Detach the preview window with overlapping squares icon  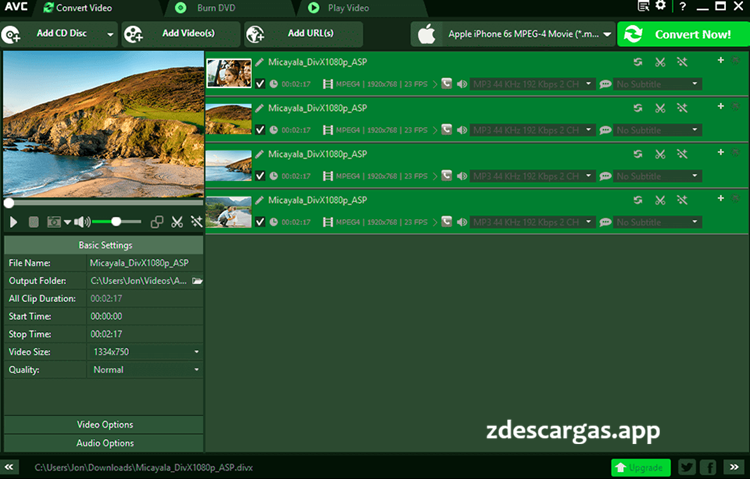tap(157, 222)
